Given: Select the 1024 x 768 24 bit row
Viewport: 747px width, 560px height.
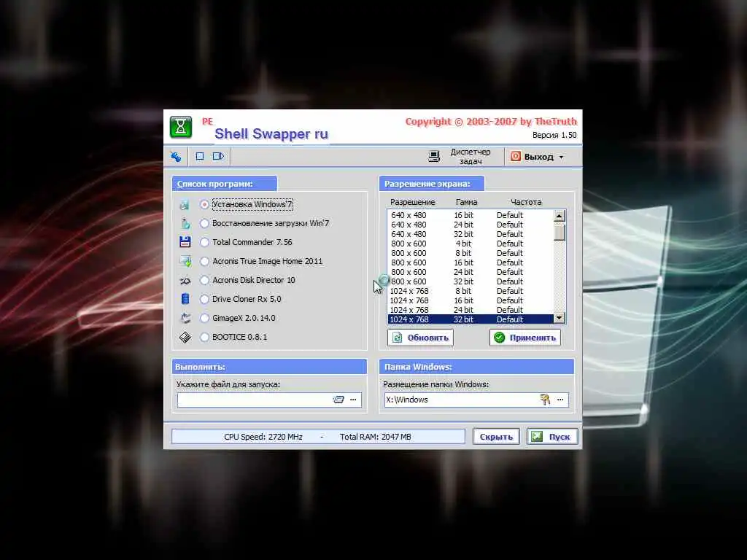Looking at the screenshot, I should [x=471, y=310].
